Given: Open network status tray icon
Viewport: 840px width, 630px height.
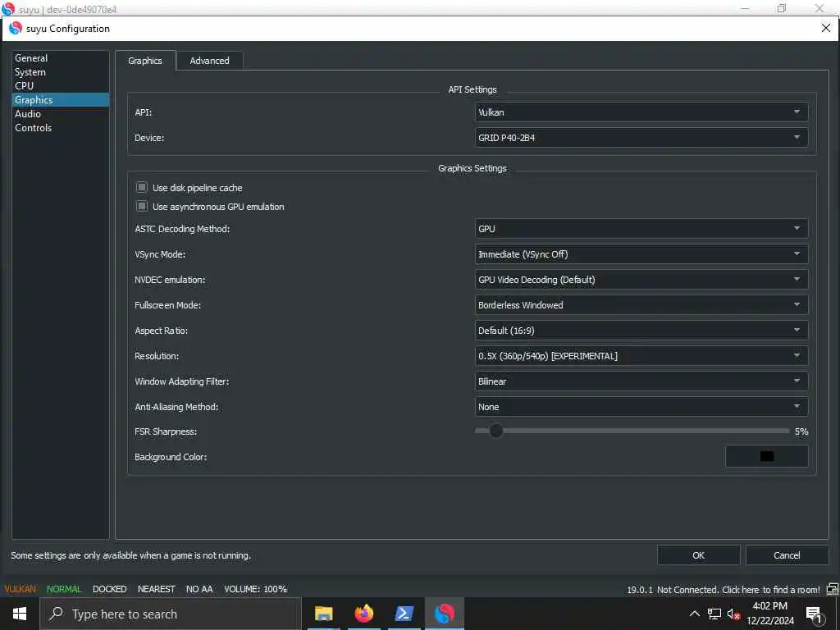Looking at the screenshot, I should pos(714,614).
